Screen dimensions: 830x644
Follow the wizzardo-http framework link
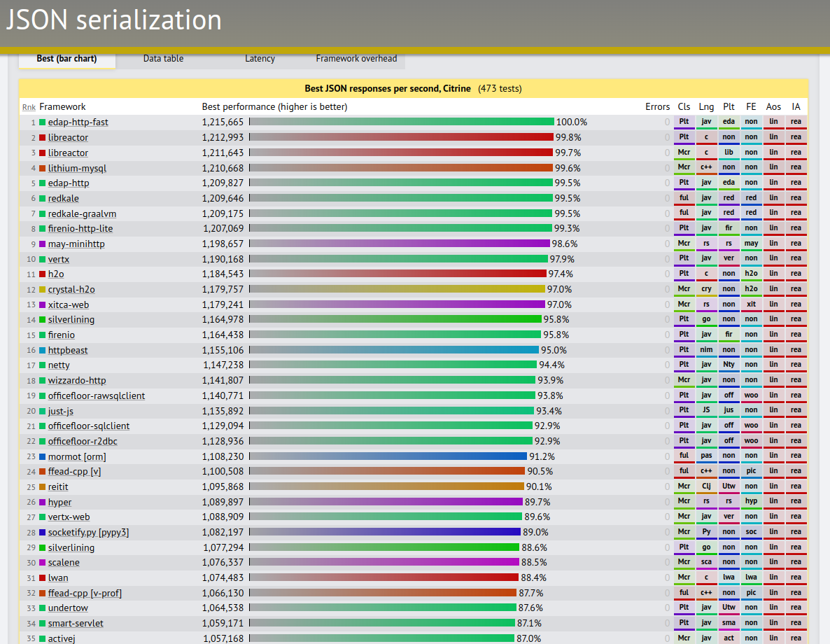click(77, 379)
